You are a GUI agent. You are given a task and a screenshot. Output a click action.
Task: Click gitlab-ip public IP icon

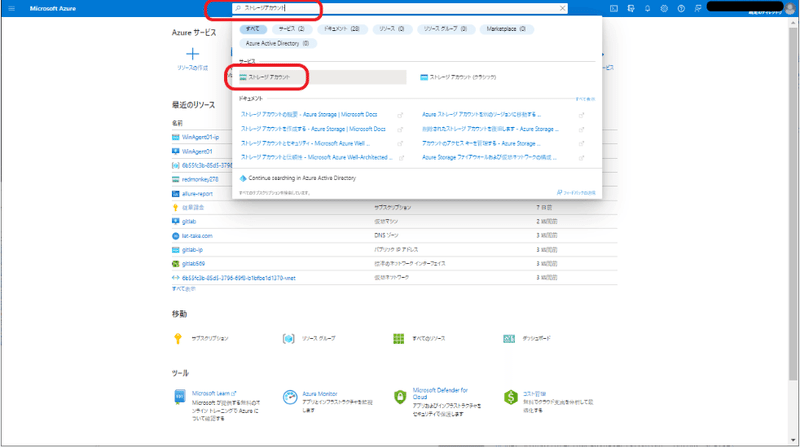(x=176, y=250)
